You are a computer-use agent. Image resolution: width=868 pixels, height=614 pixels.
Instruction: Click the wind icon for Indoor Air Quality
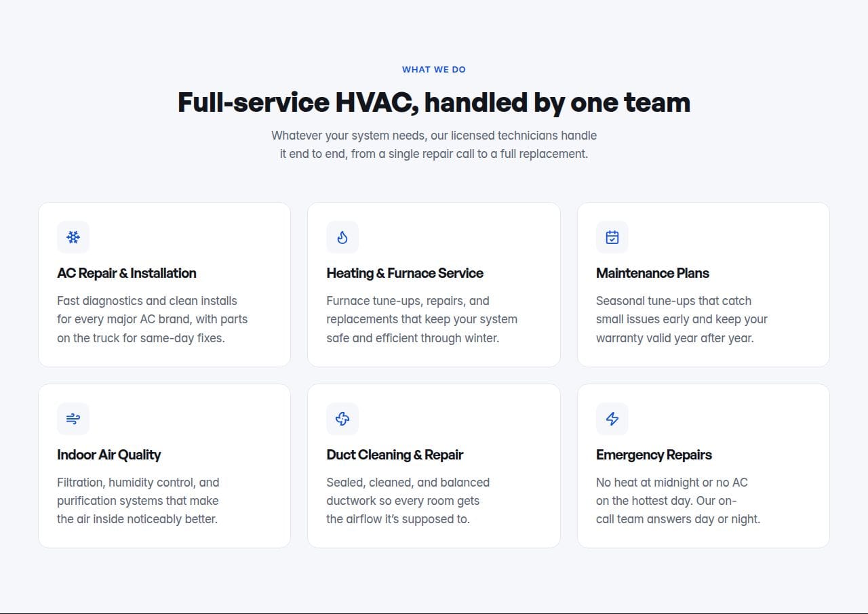coord(73,419)
